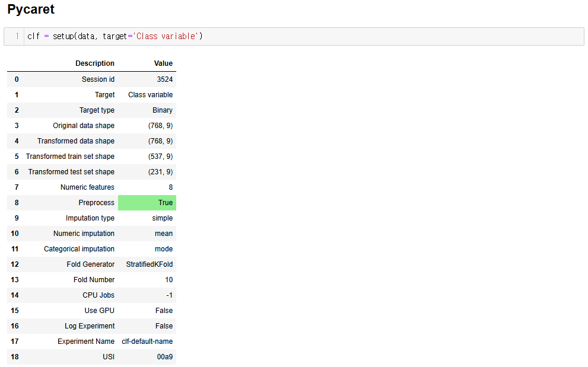Click the Transformed data shape label
The height and width of the screenshot is (367, 588).
(76, 141)
